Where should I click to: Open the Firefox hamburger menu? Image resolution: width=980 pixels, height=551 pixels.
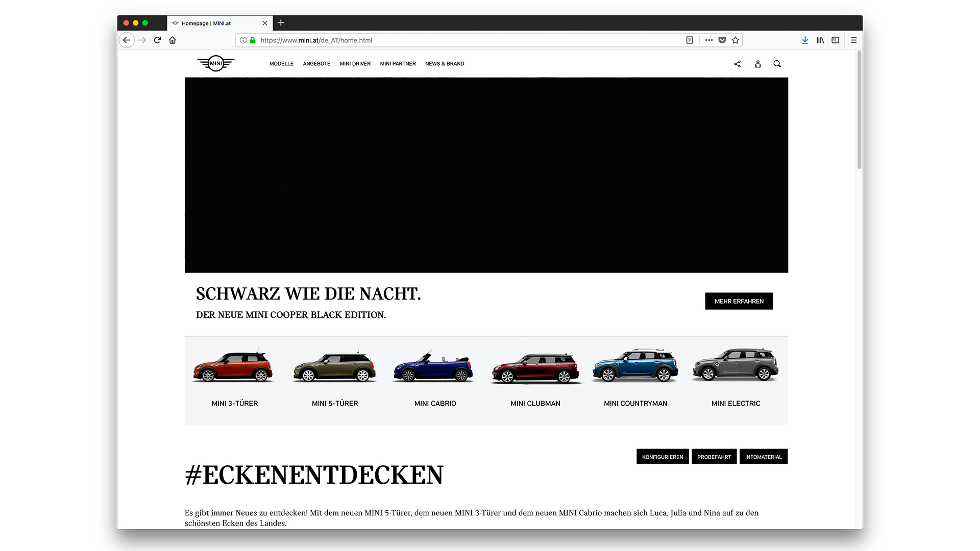[x=853, y=40]
